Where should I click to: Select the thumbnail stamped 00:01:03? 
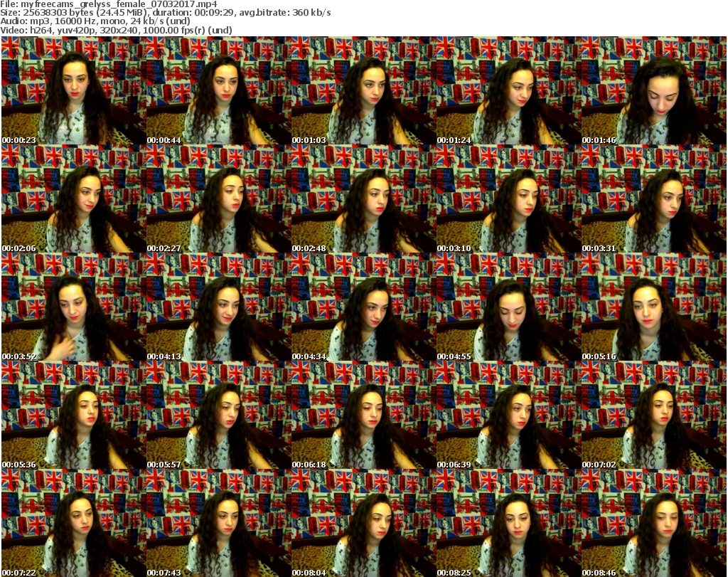tap(363, 90)
